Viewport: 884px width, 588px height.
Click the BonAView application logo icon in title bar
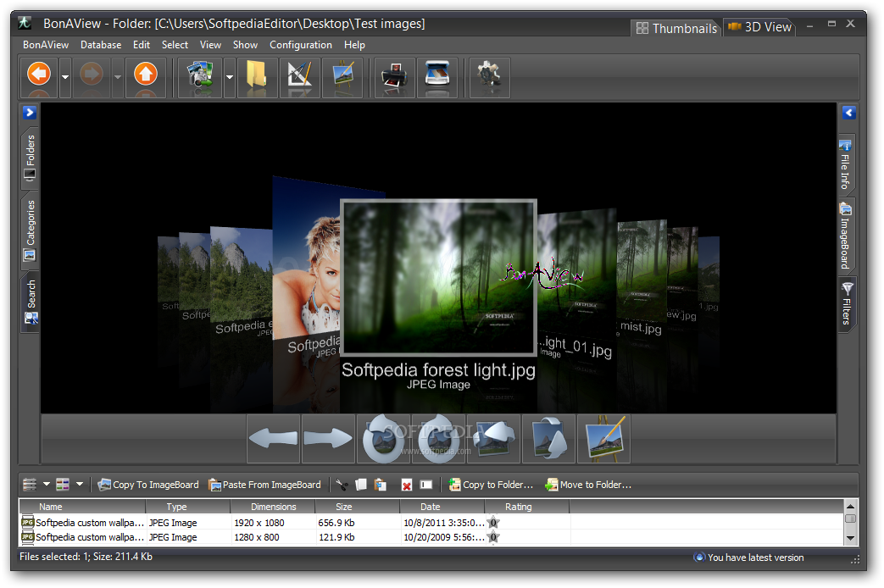25,23
